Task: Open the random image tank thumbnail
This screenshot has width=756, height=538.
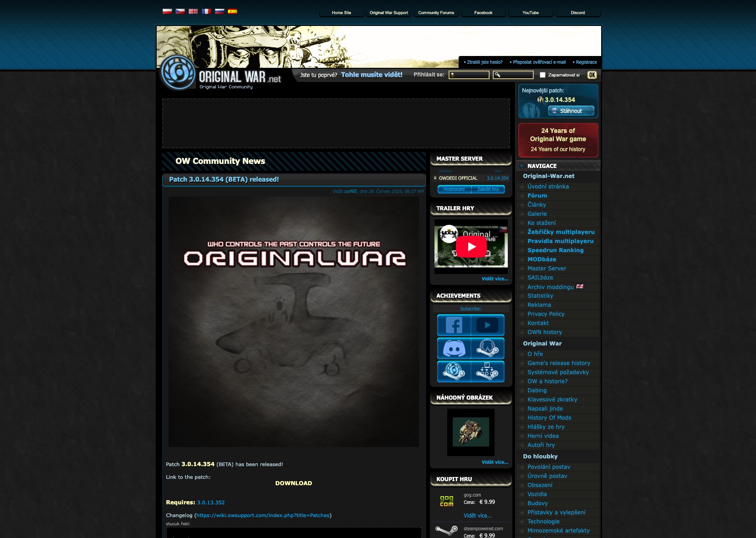Action: point(470,432)
